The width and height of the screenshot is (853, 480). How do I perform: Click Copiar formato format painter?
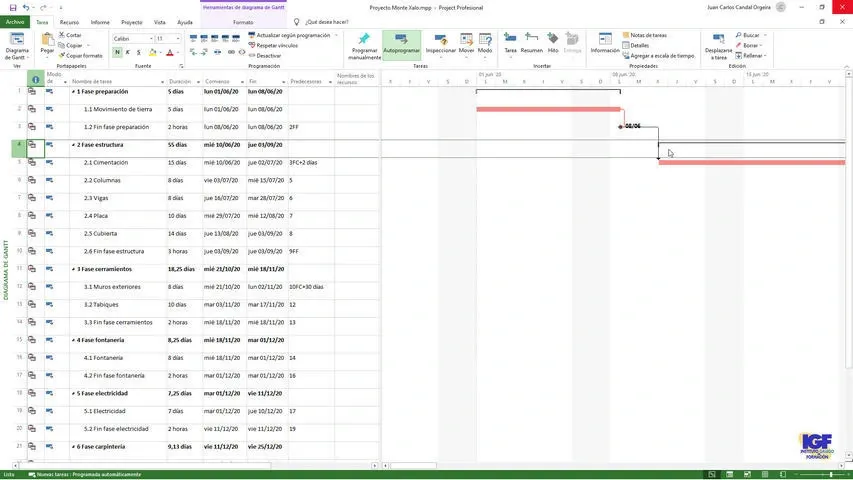(x=81, y=56)
